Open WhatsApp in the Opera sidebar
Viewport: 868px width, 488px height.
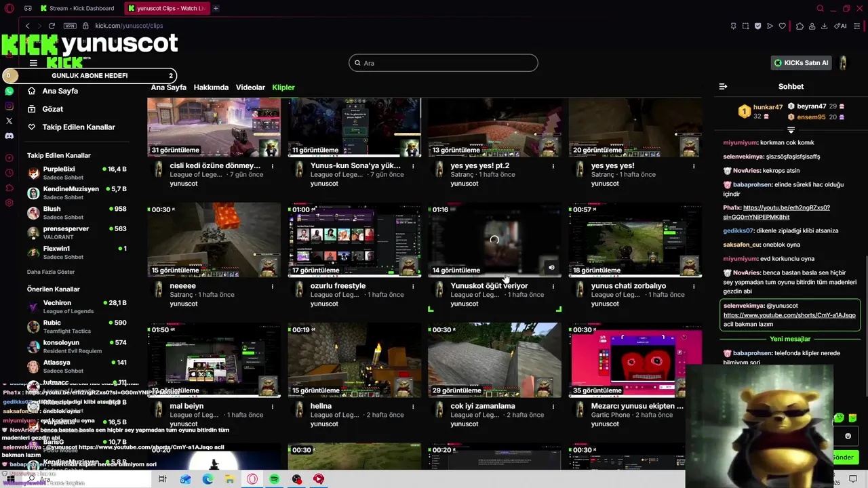pyautogui.click(x=9, y=91)
